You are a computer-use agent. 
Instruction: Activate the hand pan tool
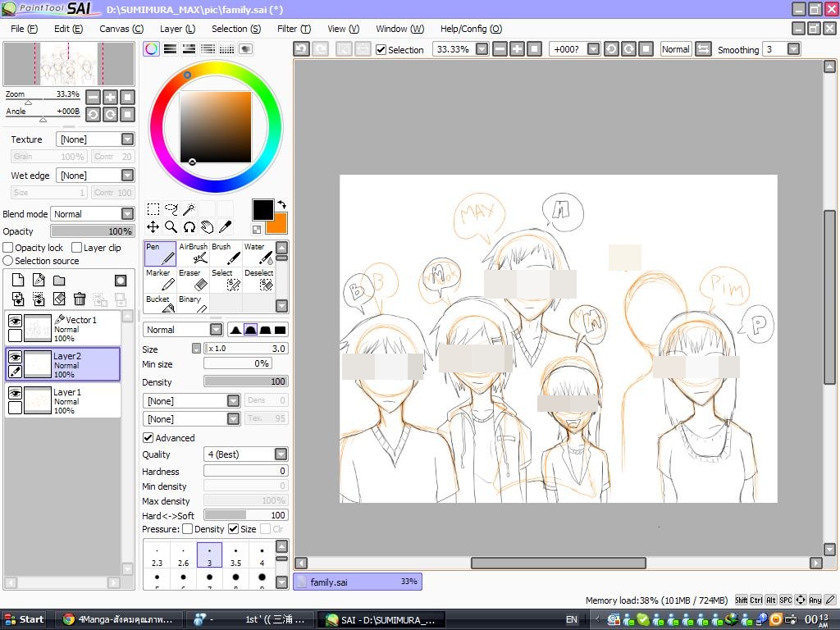(208, 227)
